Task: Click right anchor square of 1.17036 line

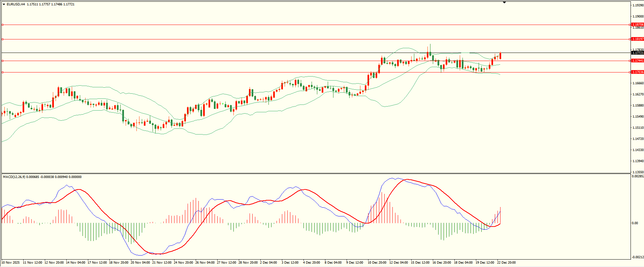Action: click(x=630, y=72)
